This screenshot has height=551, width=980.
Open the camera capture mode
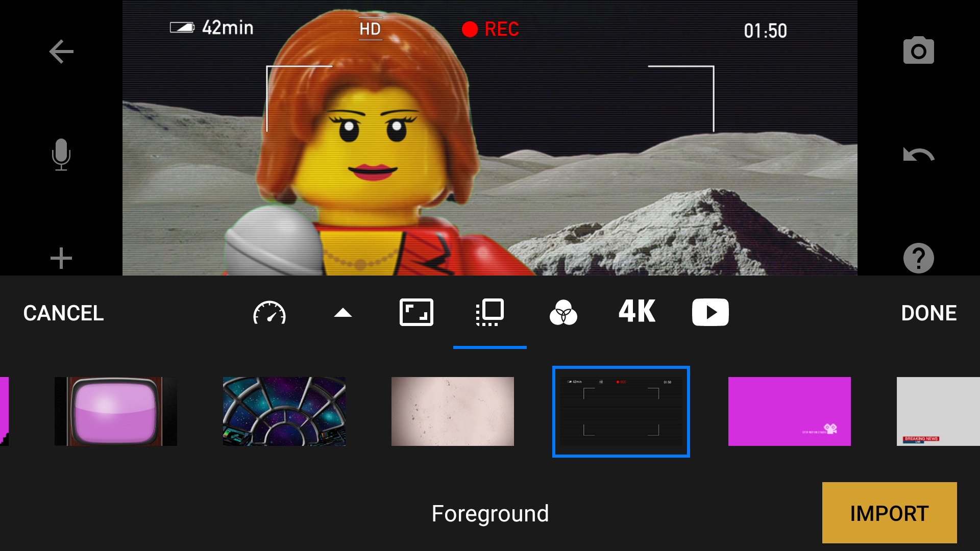tap(918, 49)
